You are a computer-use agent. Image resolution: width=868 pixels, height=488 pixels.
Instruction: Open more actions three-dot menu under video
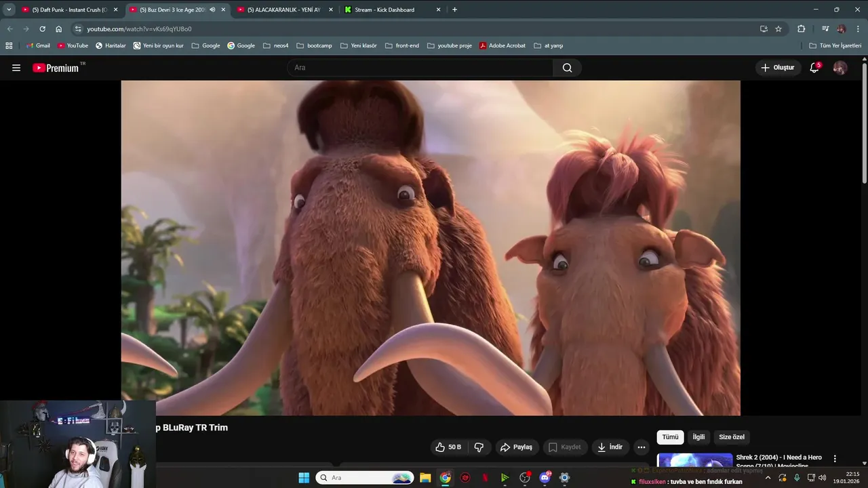pos(642,447)
